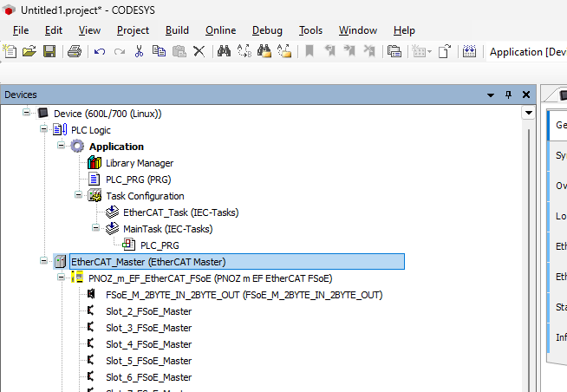
Task: Save the project with the floppy disk icon
Action: [49, 51]
